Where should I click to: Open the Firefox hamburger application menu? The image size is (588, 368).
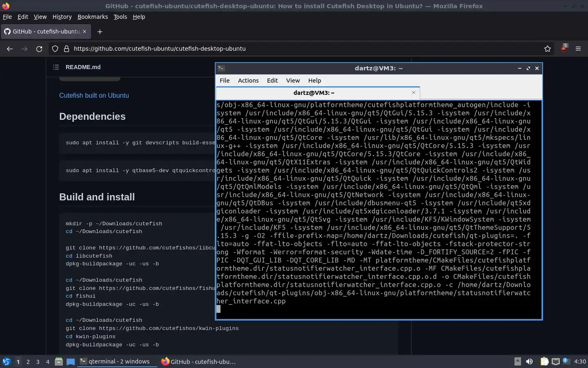[578, 49]
